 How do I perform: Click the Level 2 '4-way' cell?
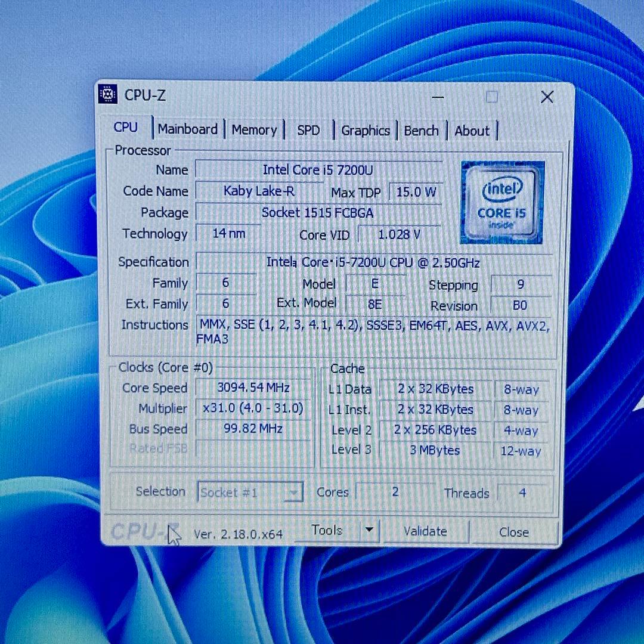tap(521, 431)
